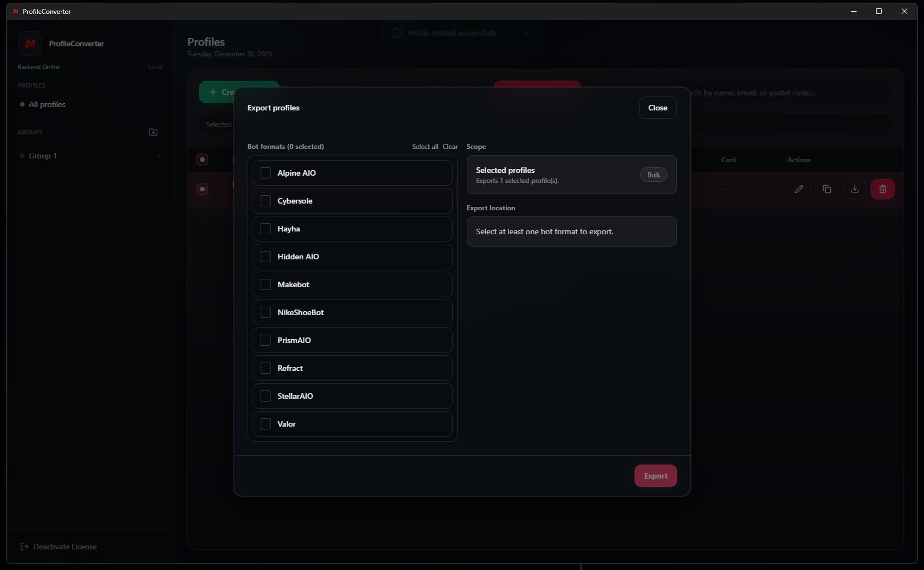Screen dimensions: 924x570
Task: Click the Export button
Action: [655, 476]
